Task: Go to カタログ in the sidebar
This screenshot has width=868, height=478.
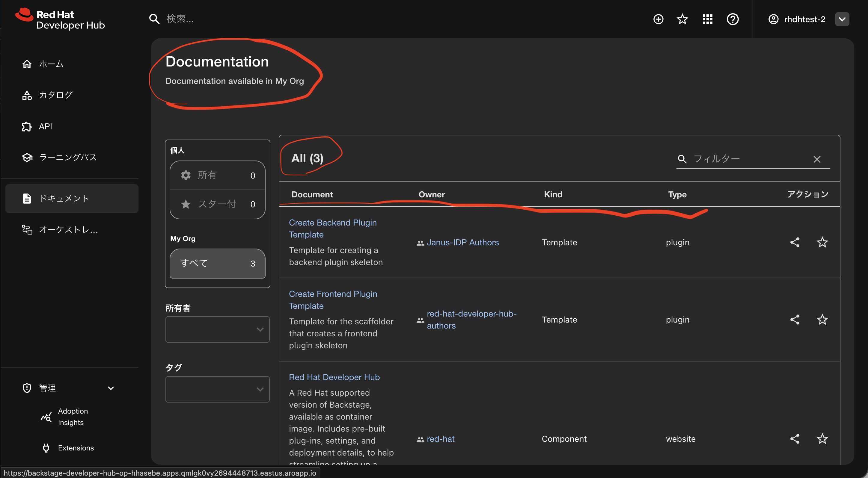Action: [56, 95]
